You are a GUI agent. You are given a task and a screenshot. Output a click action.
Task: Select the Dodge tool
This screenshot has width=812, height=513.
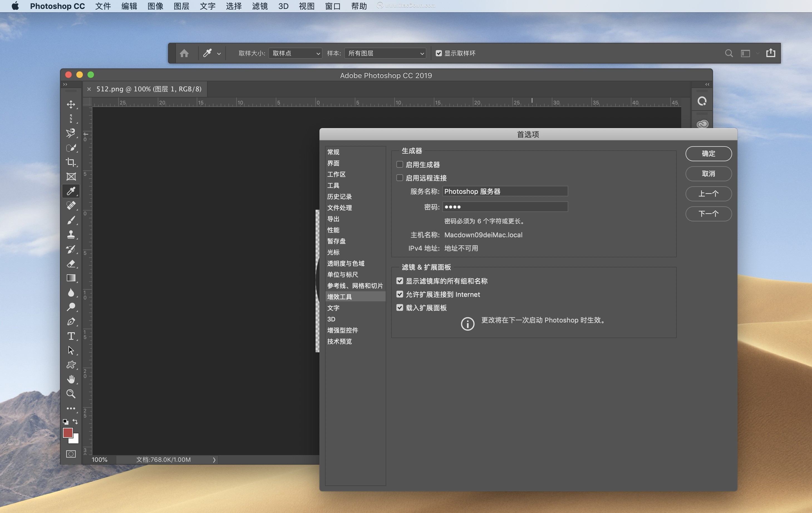71,307
